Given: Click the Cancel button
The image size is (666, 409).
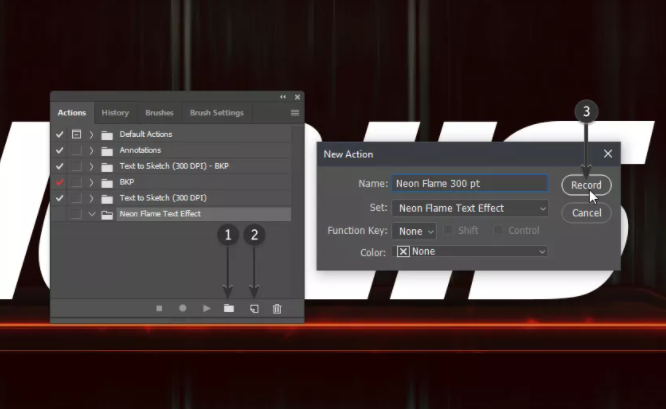Looking at the screenshot, I should [586, 213].
